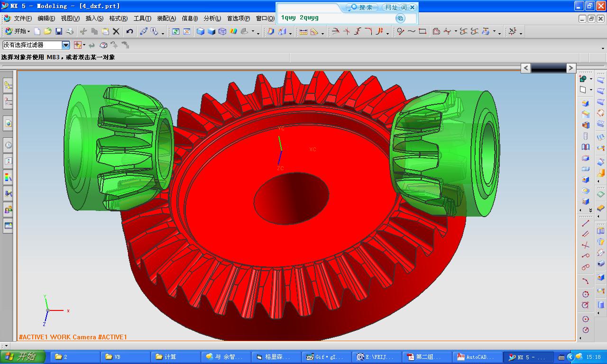Image resolution: width=607 pixels, height=364 pixels.
Task: Click the Windows 开始 Start button
Action: point(23,357)
